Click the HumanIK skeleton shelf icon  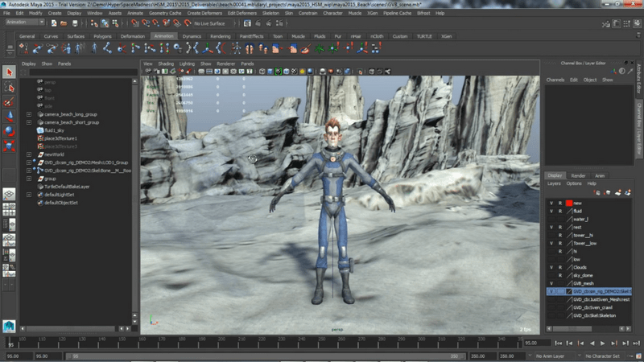(x=236, y=48)
